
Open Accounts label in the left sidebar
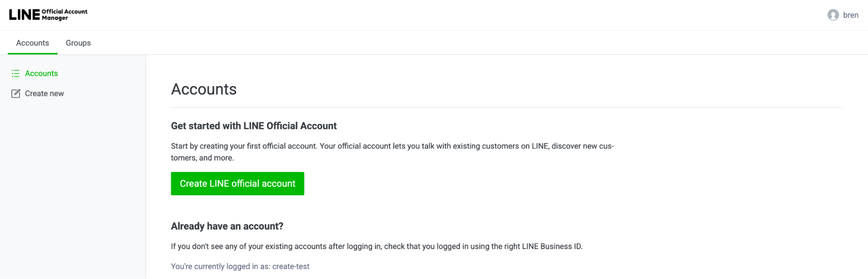pyautogui.click(x=41, y=73)
